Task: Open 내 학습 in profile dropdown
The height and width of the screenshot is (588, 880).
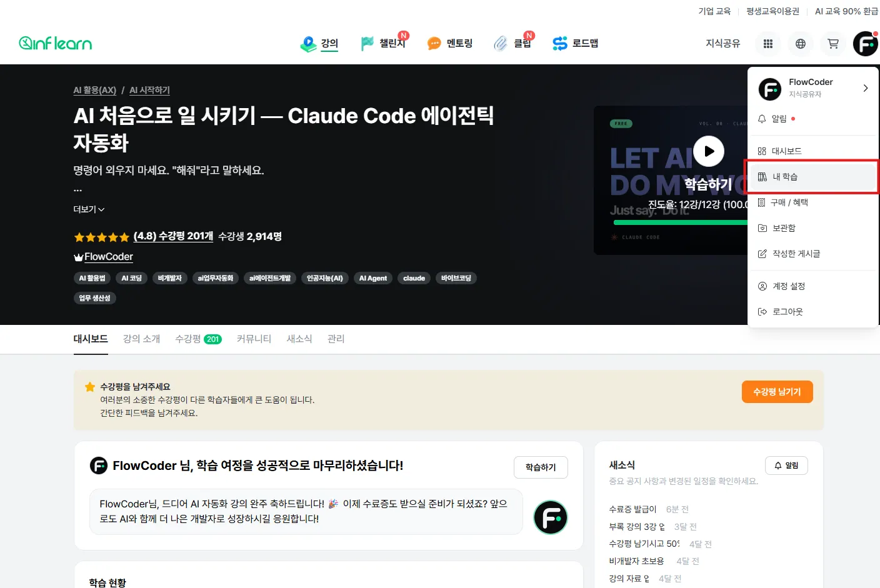Action: click(x=813, y=177)
